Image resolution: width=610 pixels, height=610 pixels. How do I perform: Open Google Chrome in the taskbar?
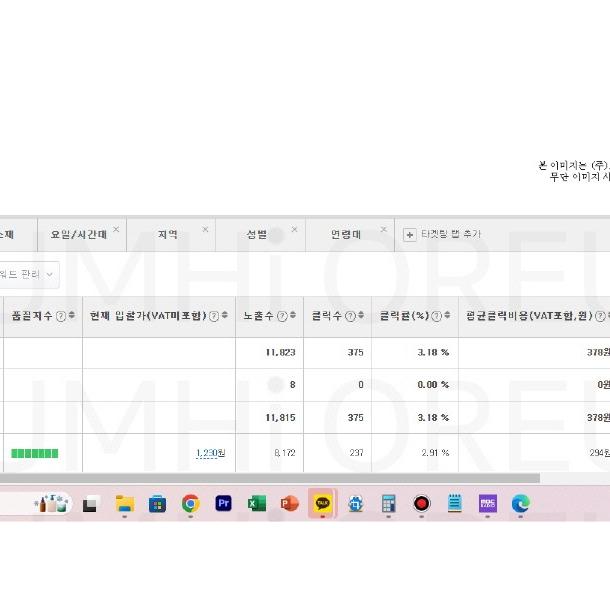[x=191, y=504]
